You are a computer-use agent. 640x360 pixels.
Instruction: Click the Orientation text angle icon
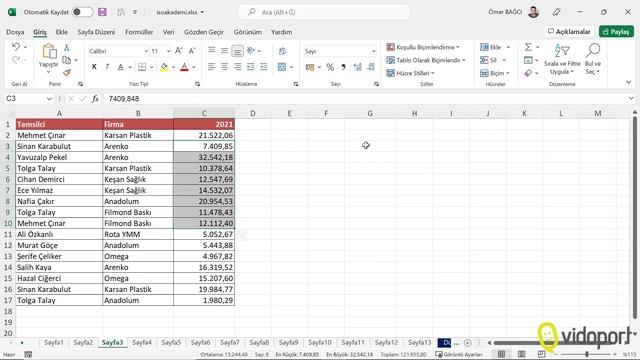(251, 51)
